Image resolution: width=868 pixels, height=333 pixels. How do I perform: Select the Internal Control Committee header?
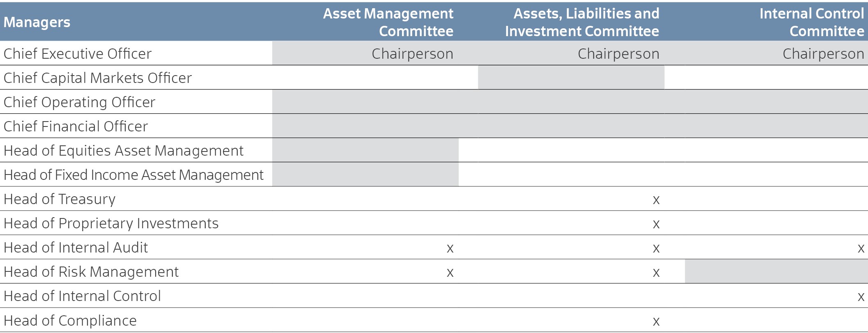pos(812,22)
